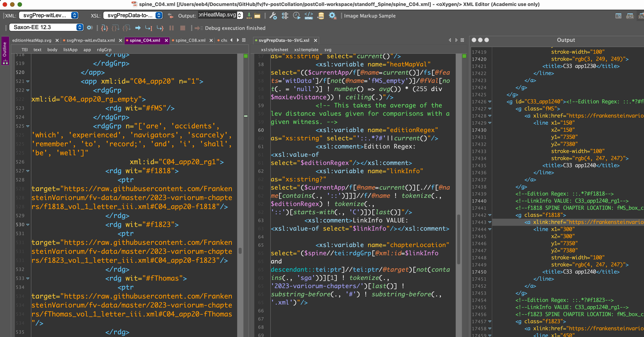Screen dimensions: 644x337
Task: Click the step into debugger icon
Action: tap(104, 28)
